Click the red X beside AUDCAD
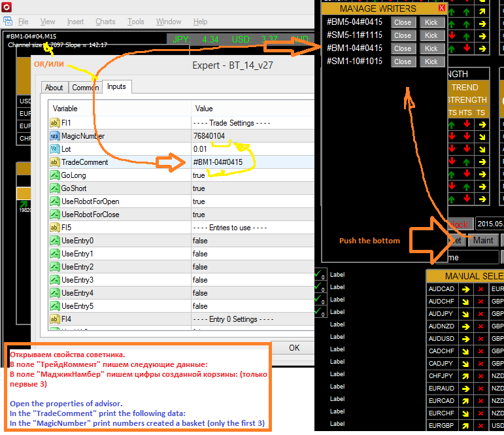This screenshot has width=504, height=435. [481, 289]
